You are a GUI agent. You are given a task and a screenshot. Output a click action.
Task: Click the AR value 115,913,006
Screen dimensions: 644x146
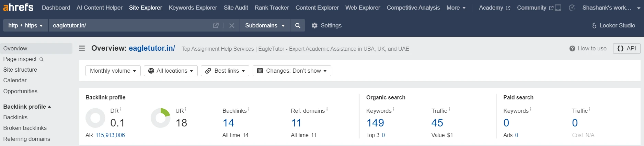[110, 135]
